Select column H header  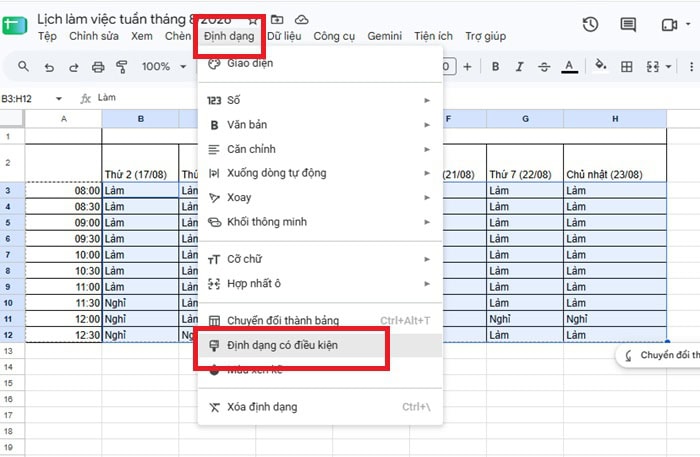click(x=615, y=119)
